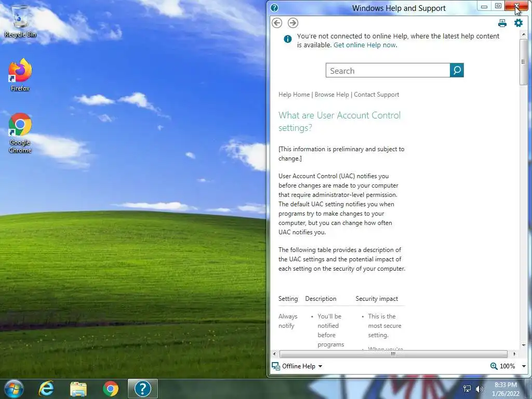This screenshot has width=532, height=399.
Task: Open the Offline Help dropdown
Action: (297, 366)
